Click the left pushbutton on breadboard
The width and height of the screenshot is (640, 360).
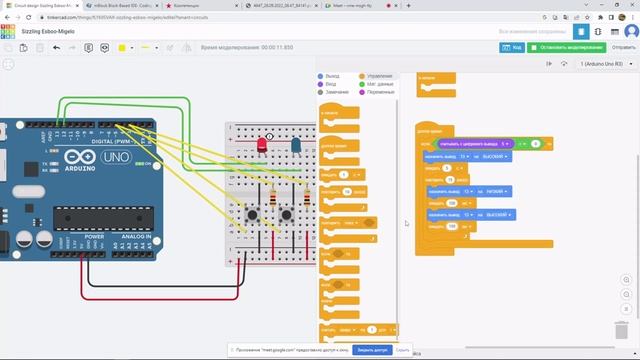[252, 215]
